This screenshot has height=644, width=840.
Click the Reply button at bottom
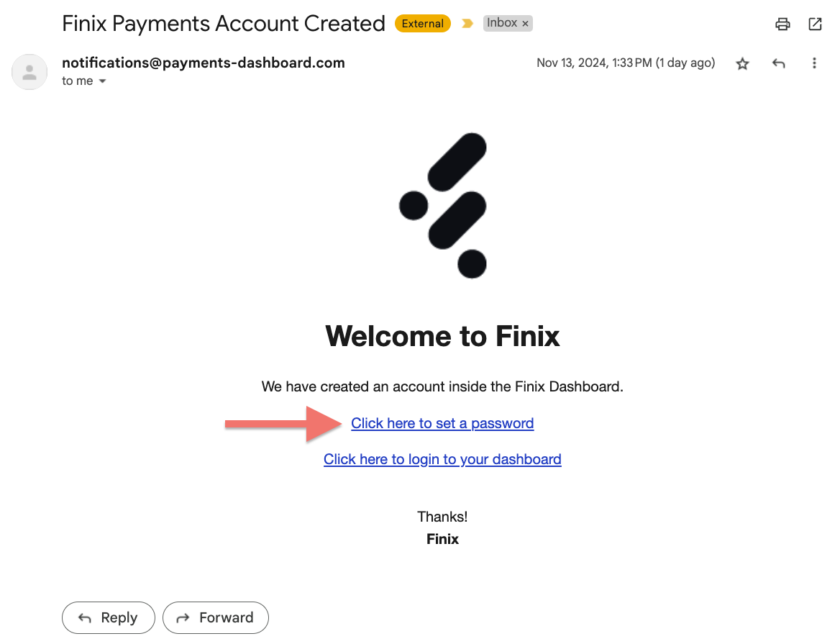[108, 618]
